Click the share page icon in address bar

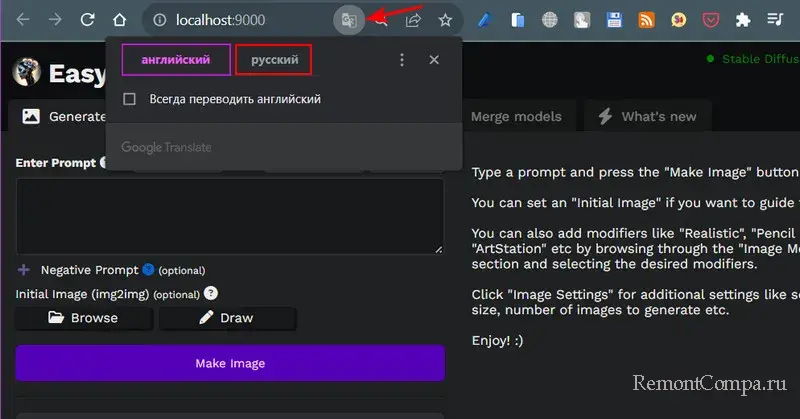tap(413, 19)
